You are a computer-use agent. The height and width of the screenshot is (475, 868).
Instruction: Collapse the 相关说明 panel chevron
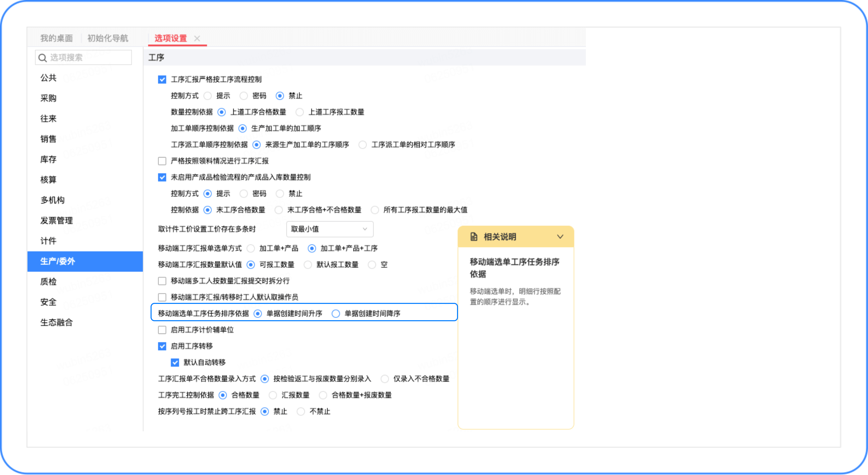560,236
